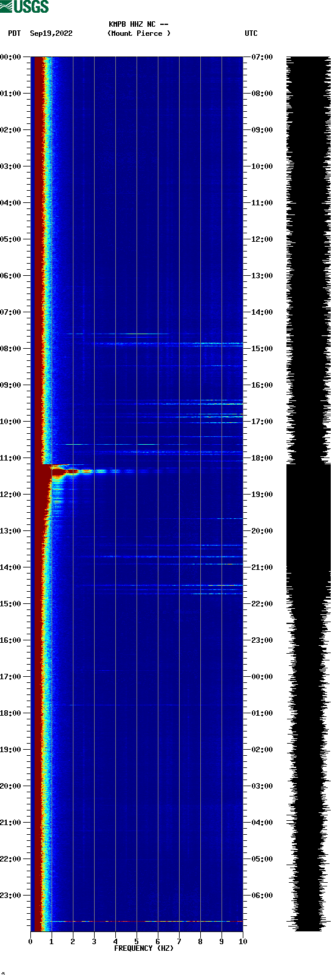
Task: Select the 03:00 UTC time tick label
Action: click(x=262, y=786)
